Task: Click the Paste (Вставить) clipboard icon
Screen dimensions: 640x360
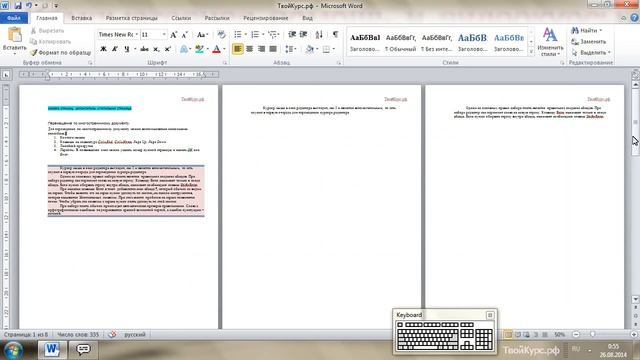Action: coord(15,35)
